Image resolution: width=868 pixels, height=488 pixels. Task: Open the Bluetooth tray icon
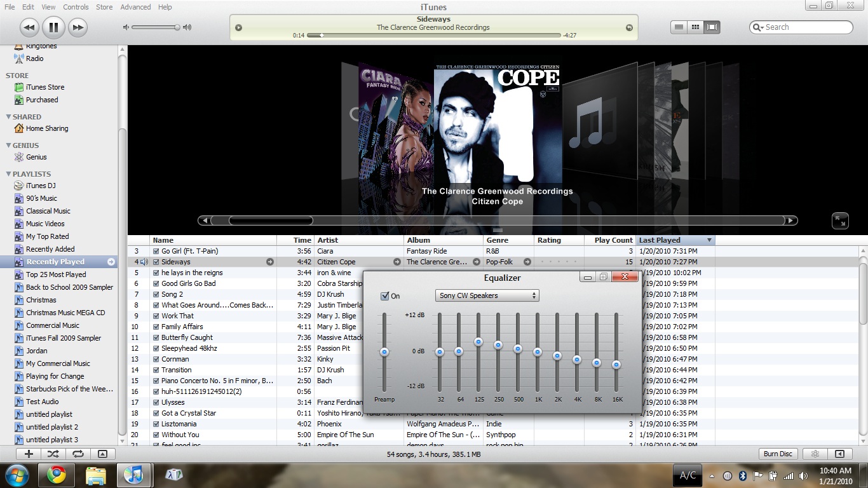point(742,476)
